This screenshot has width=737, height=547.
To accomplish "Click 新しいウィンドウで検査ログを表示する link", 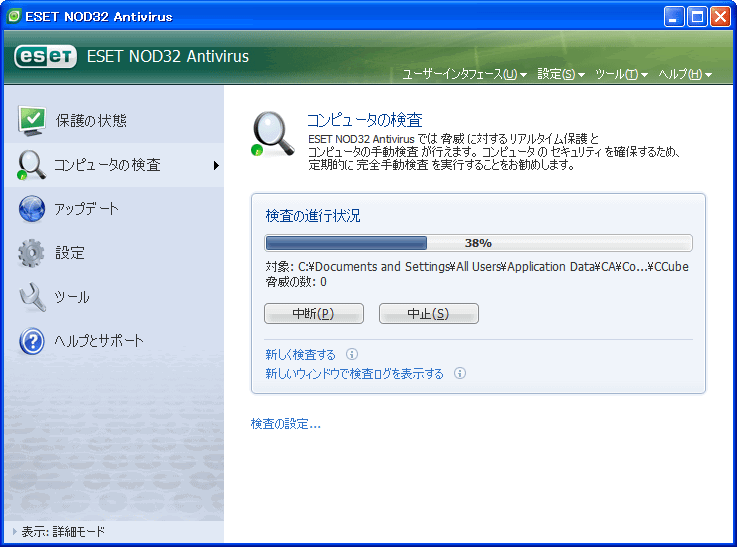I will point(354,374).
